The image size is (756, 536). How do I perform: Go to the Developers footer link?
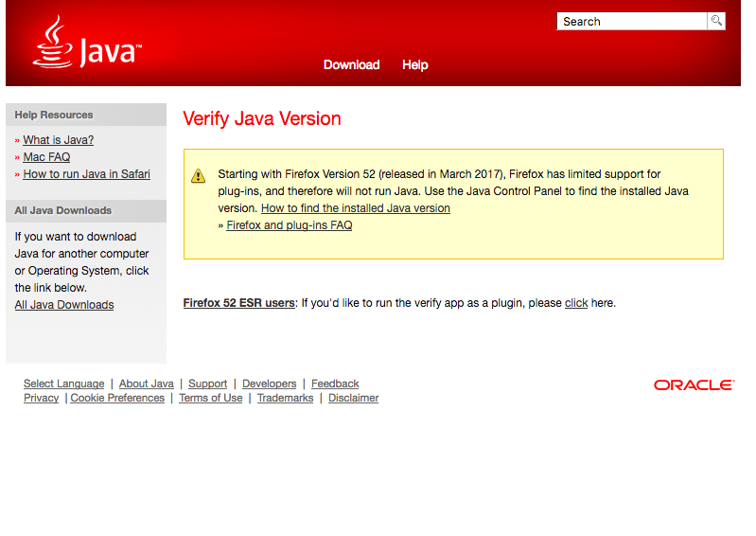click(x=269, y=384)
